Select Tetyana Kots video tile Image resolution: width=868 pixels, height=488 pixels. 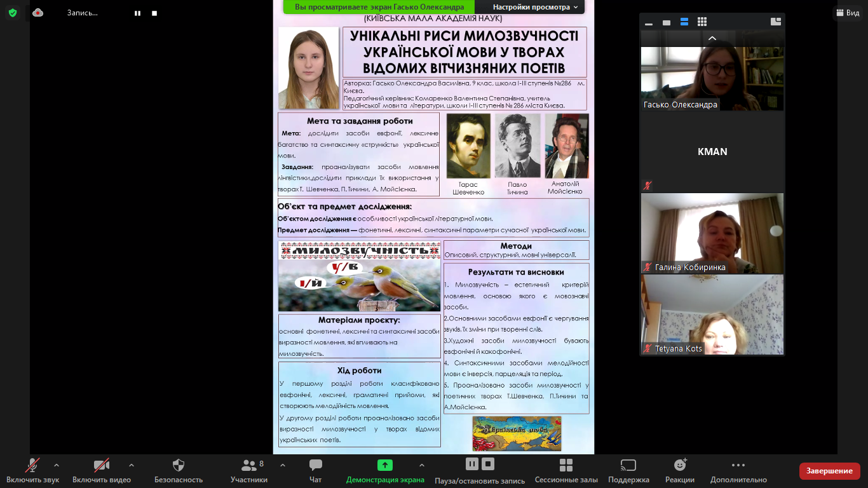(712, 315)
